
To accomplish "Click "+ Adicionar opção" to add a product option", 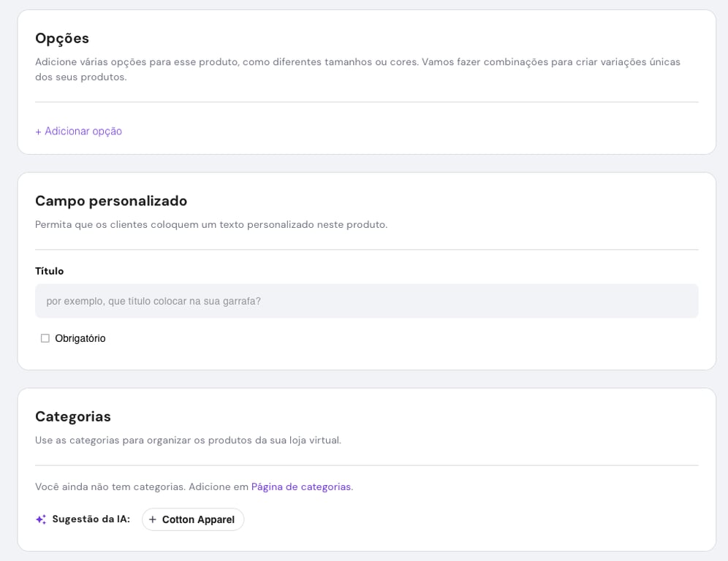I will click(78, 131).
